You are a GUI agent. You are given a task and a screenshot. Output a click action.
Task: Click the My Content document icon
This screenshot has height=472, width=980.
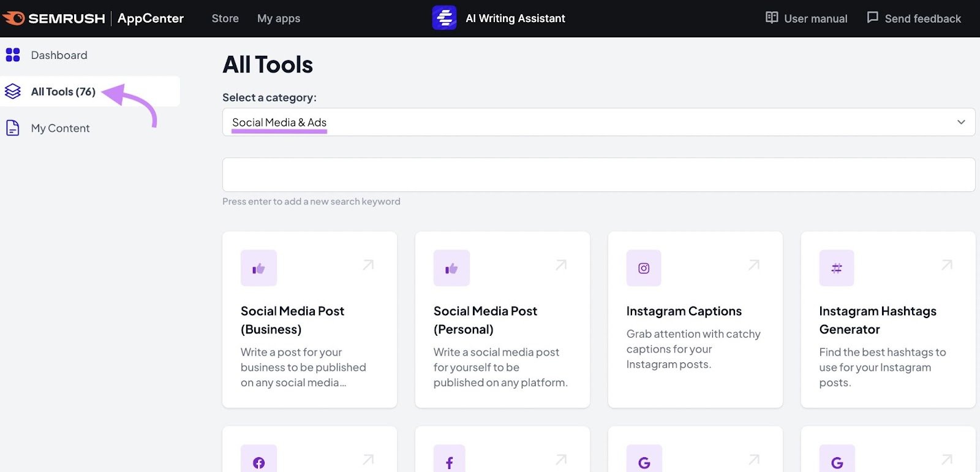pyautogui.click(x=13, y=128)
